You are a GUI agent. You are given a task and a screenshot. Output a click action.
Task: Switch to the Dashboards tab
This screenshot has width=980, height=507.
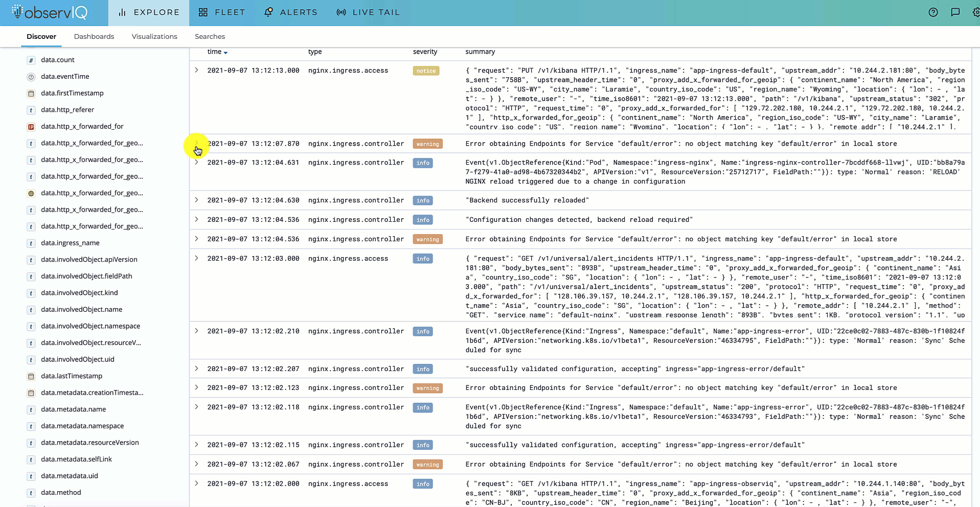(x=94, y=36)
